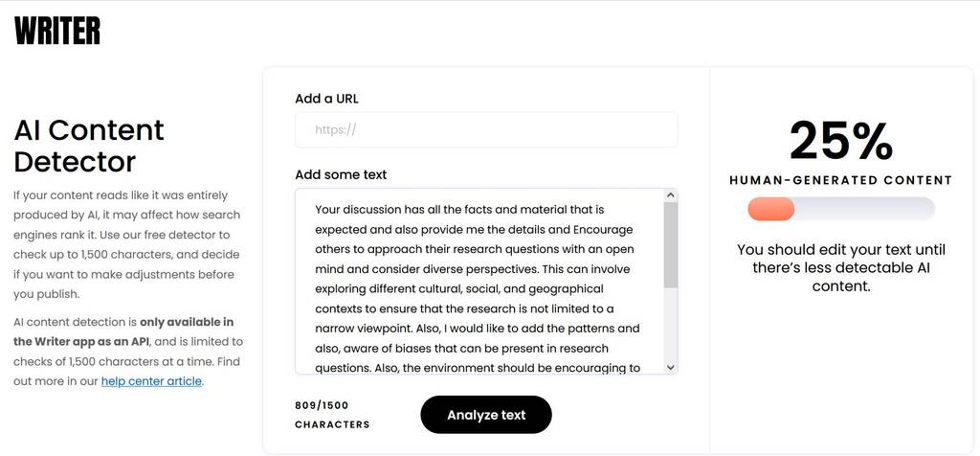Click the 809/1500 characters counter
The height and width of the screenshot is (456, 980).
332,415
